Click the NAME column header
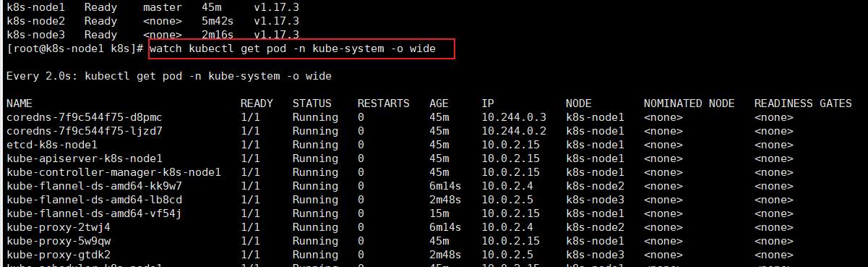The width and height of the screenshot is (868, 267). point(19,103)
